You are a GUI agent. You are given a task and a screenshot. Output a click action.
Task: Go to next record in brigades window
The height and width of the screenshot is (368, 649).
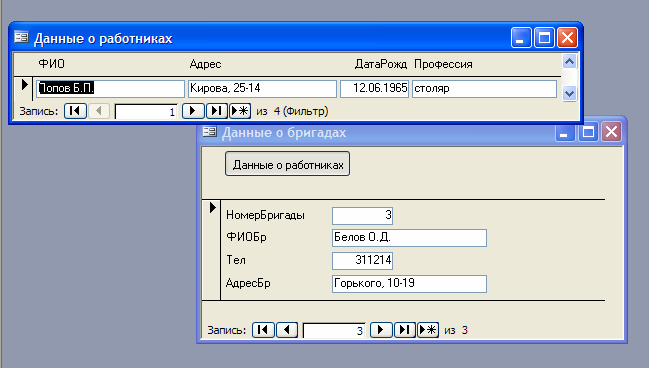click(x=381, y=330)
